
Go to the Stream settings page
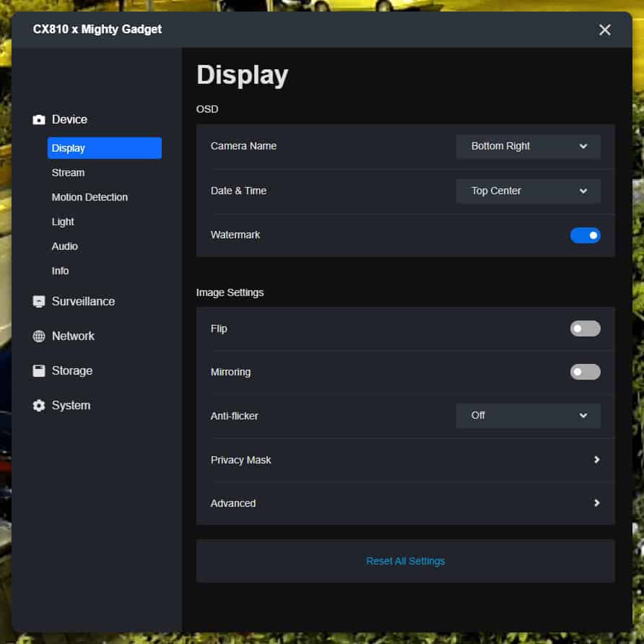(68, 173)
